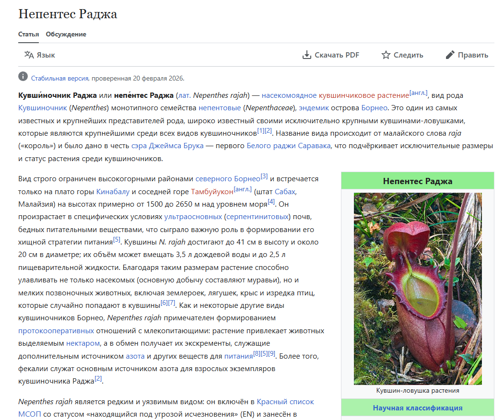The width and height of the screenshot is (504, 420).
Task: Open the Борнео island link in intro
Action: click(x=374, y=108)
